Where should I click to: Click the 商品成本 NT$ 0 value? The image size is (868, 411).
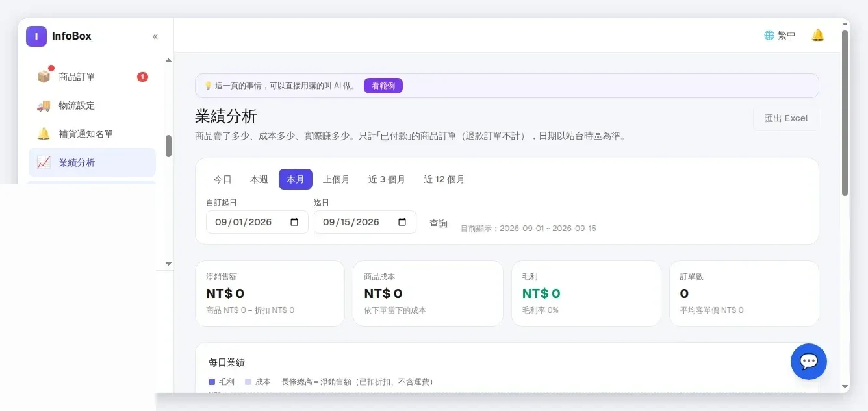tap(383, 293)
